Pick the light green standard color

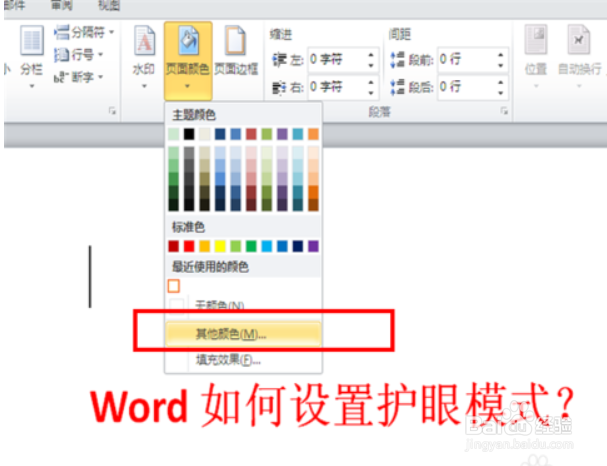click(235, 246)
